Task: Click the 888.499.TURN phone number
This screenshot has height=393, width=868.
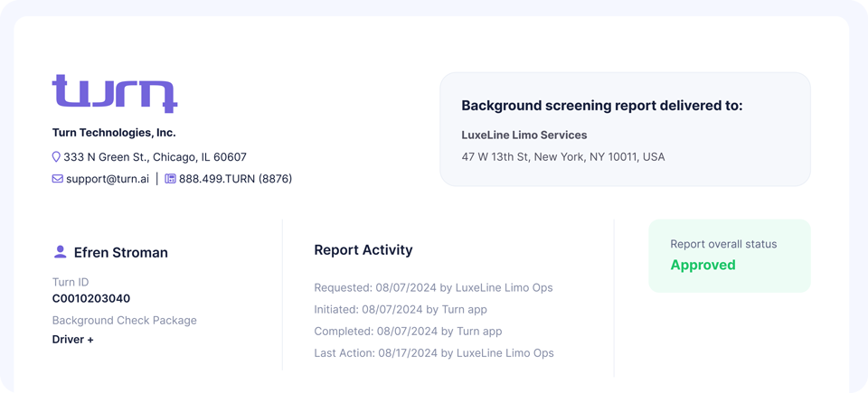Action: (235, 179)
